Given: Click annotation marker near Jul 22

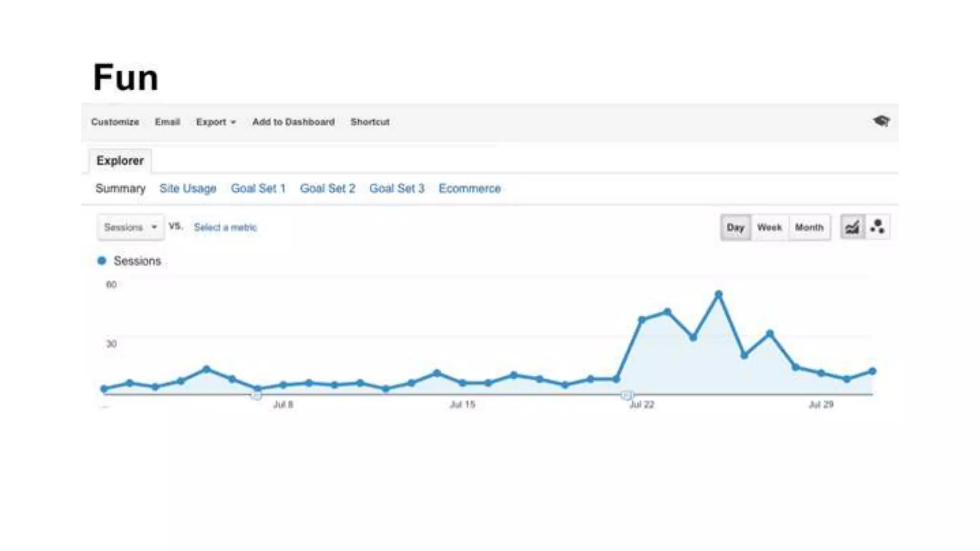Looking at the screenshot, I should coord(626,395).
